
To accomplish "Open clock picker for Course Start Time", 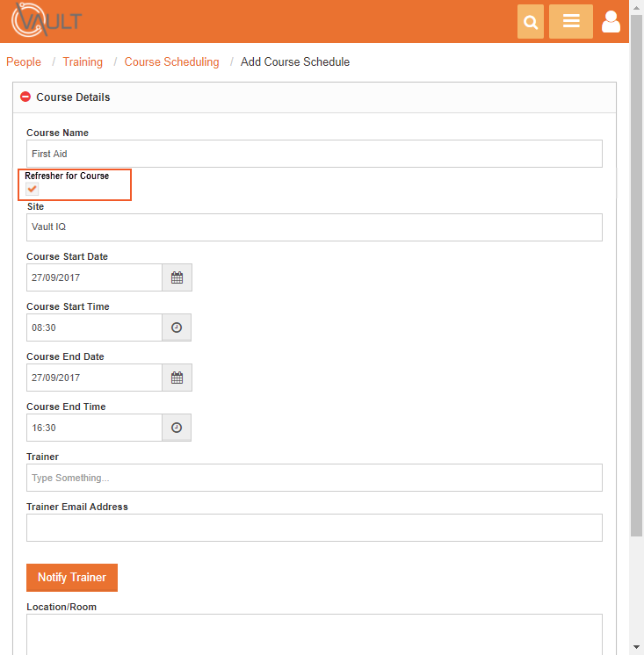I will [x=177, y=327].
